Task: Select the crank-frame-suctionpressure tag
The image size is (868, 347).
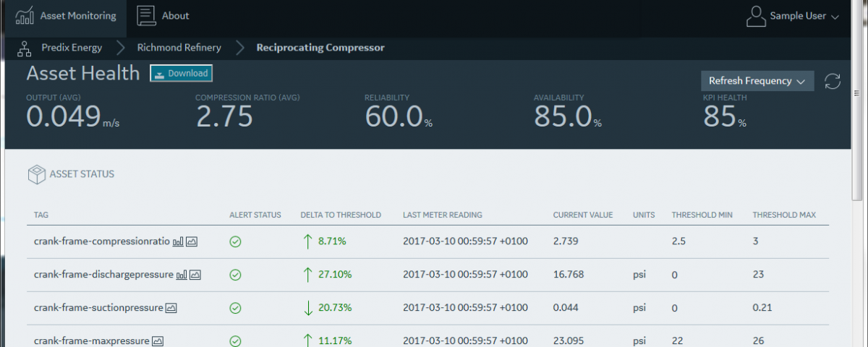Action: coord(98,307)
